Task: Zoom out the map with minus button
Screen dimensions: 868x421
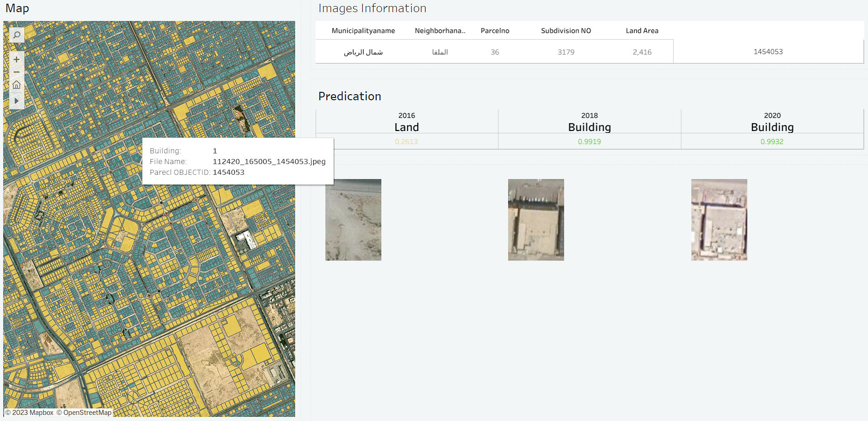Action: coord(17,72)
